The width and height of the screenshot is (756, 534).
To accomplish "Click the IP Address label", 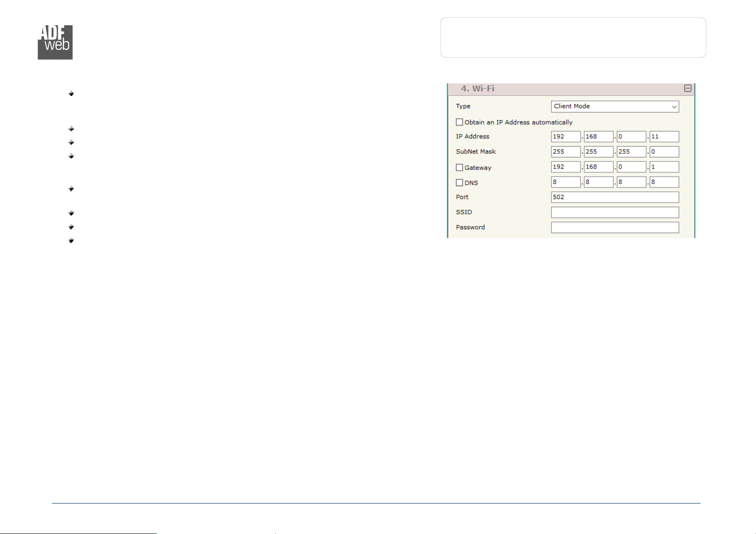I will point(472,136).
